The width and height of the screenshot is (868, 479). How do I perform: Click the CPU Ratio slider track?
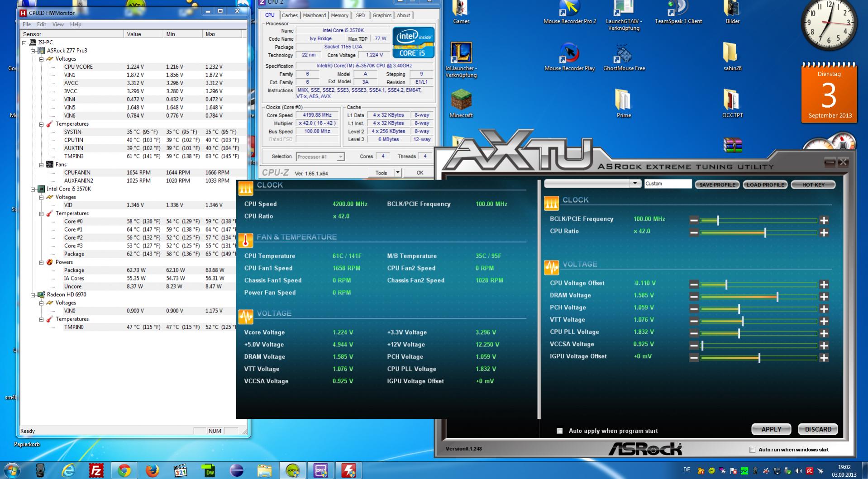(758, 233)
